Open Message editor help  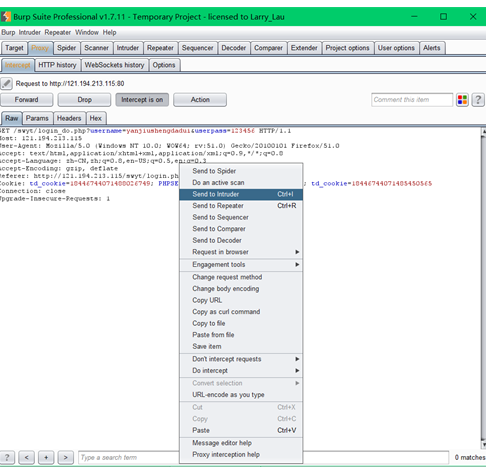241,443
